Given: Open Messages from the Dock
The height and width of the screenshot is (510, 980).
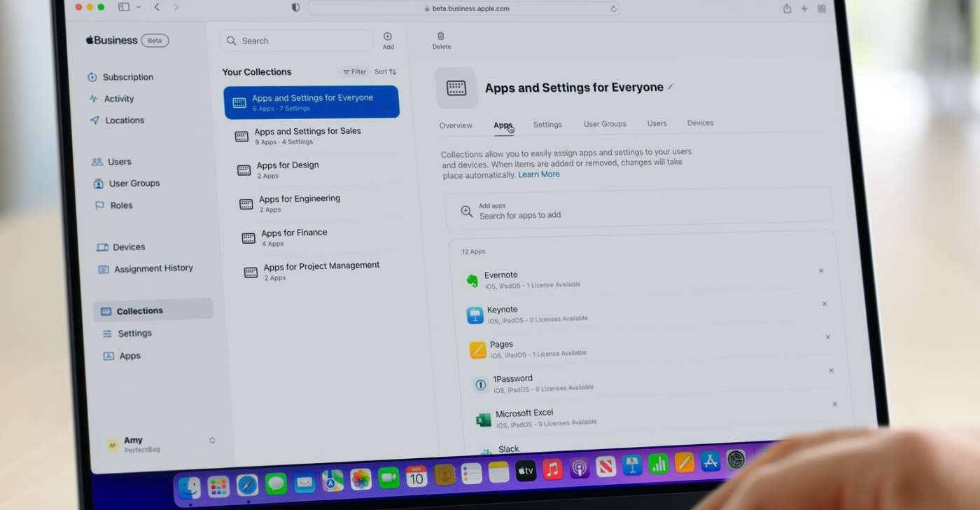Looking at the screenshot, I should [x=276, y=483].
